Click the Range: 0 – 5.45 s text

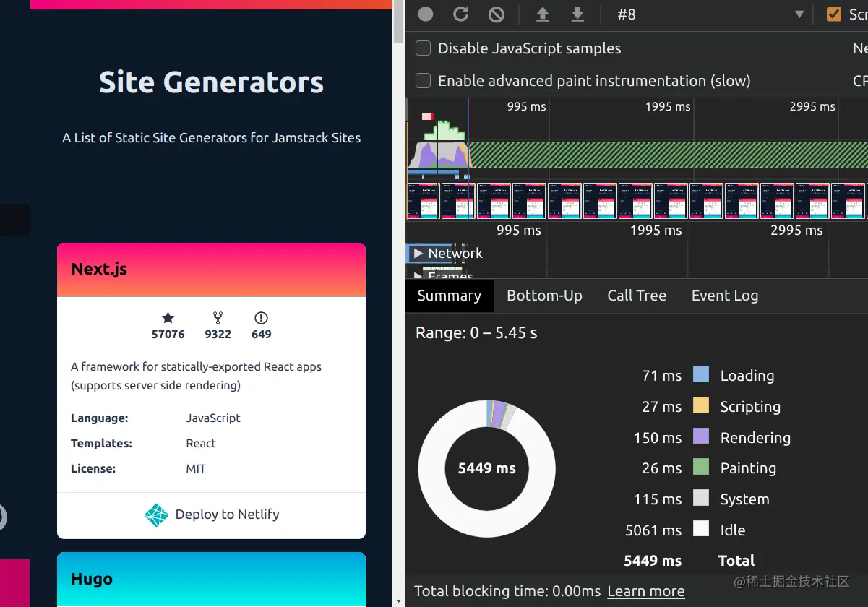[476, 333]
